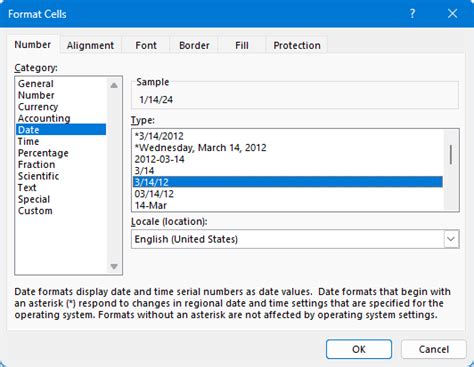Image resolution: width=474 pixels, height=367 pixels.
Task: Click the Cancel button
Action: coord(434,349)
